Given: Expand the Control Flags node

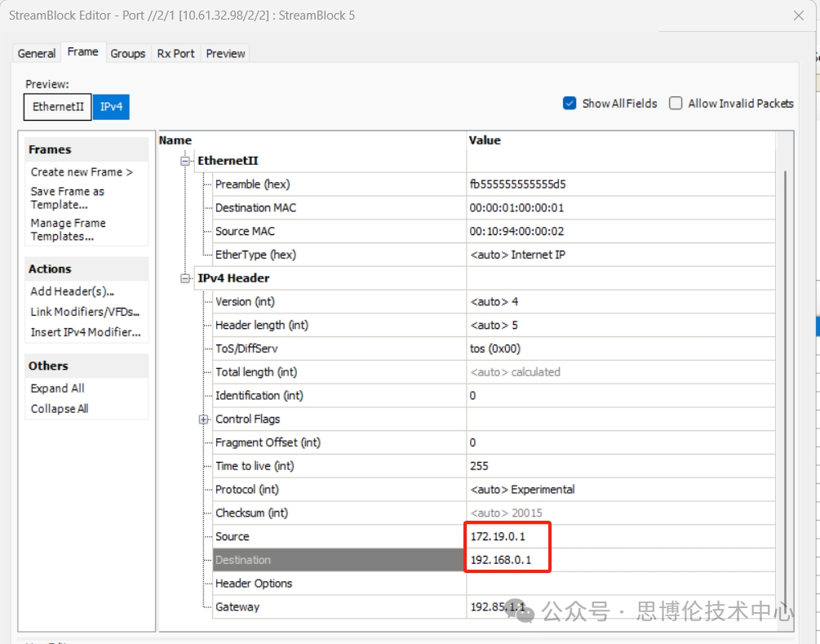Looking at the screenshot, I should coord(203,420).
